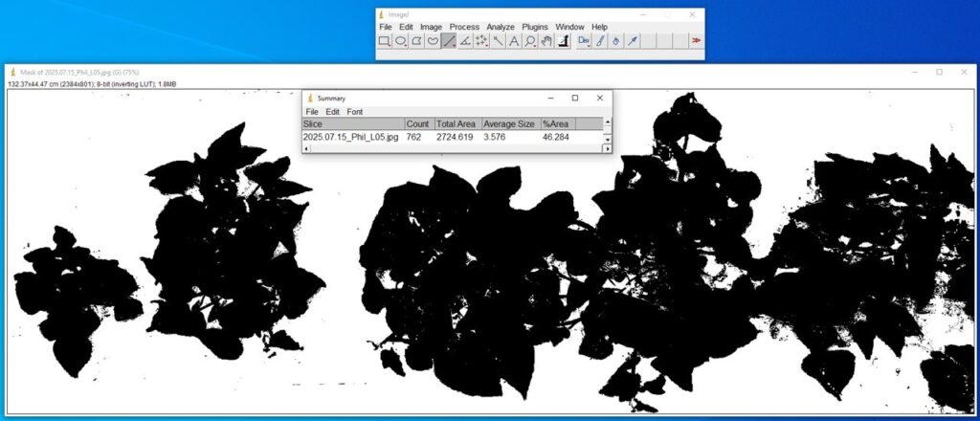Select the Paintbrush tool in ImageJ toolbar

coord(600,41)
